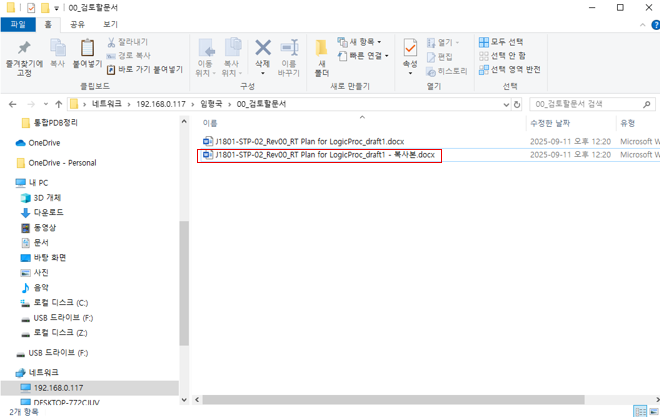The height and width of the screenshot is (417, 660).
Task: Click the horizontal scrollbar under the file list
Action: click(x=400, y=398)
